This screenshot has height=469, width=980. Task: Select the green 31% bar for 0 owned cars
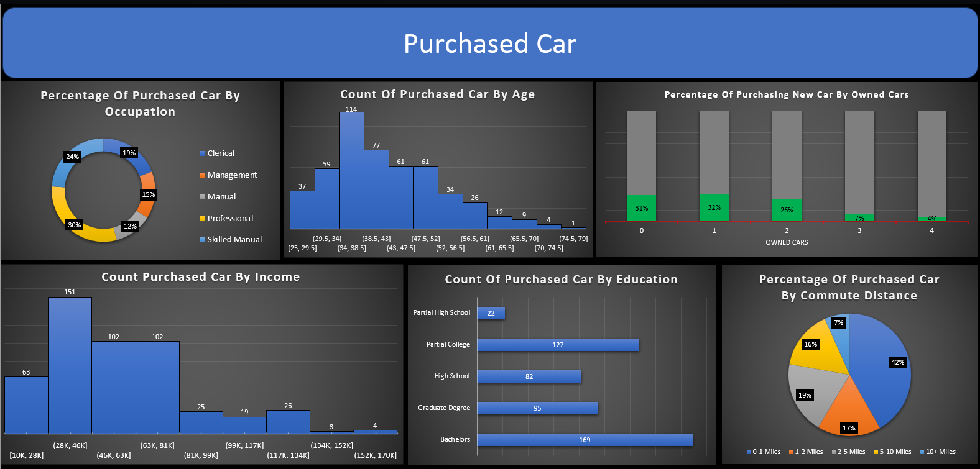pos(641,208)
